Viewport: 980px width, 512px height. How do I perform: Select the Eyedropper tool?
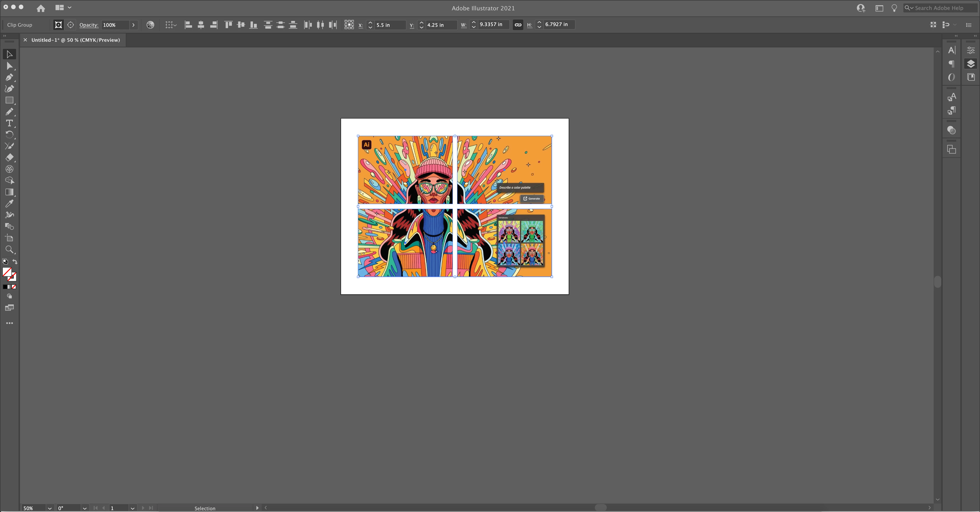pyautogui.click(x=9, y=204)
